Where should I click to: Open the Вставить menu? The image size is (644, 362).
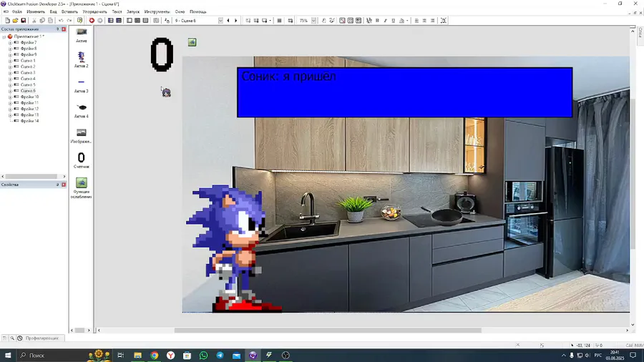point(69,12)
